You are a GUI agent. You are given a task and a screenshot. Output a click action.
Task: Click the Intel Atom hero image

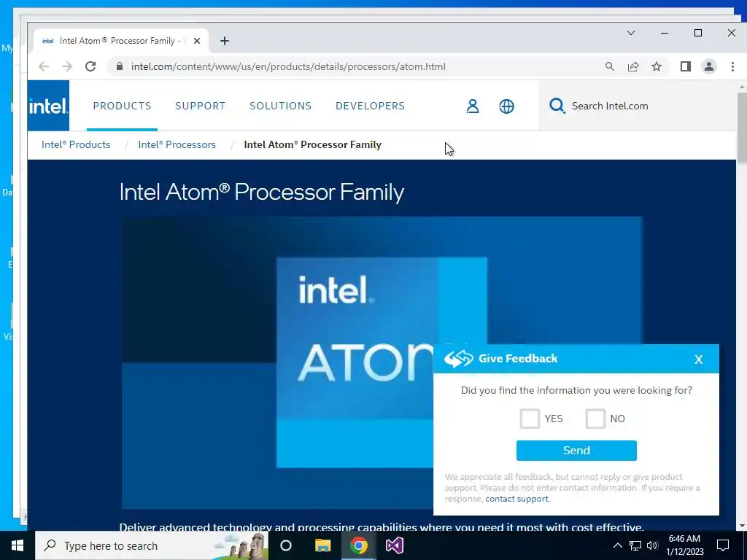click(x=382, y=363)
